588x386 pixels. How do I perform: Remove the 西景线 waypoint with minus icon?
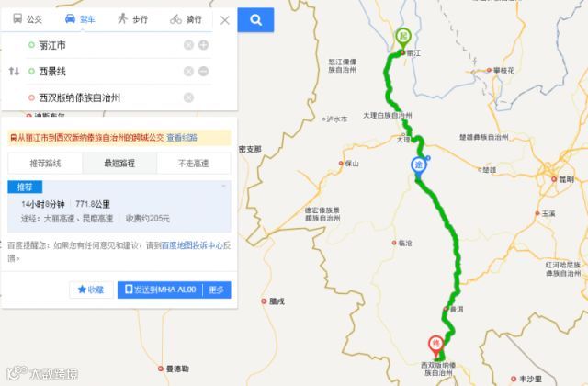point(204,72)
